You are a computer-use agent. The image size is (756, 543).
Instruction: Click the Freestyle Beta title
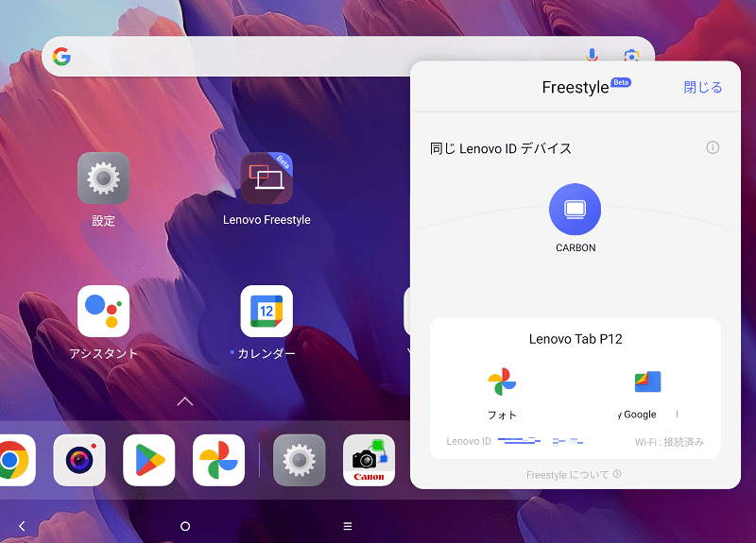tap(586, 87)
